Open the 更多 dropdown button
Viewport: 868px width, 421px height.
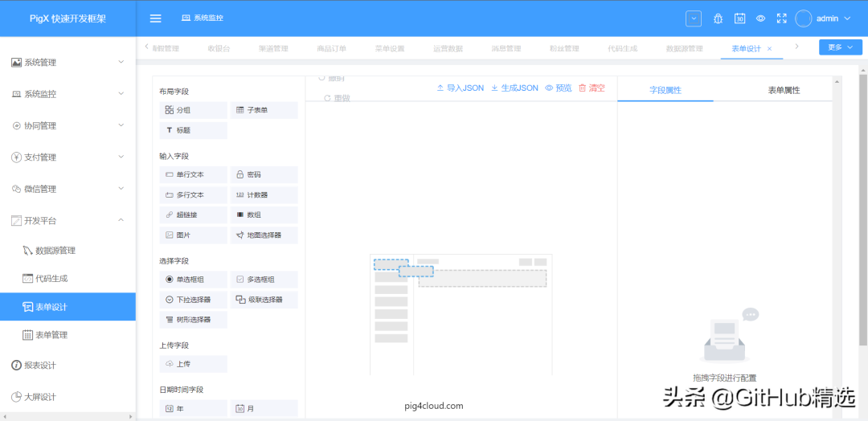pyautogui.click(x=840, y=47)
